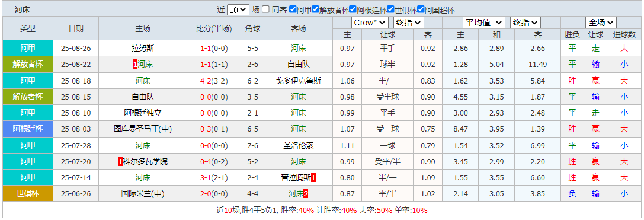The width and height of the screenshot is (644, 220).
Task: Click the 阿甲 label in the 25-08-26 row
Action: 28,49
